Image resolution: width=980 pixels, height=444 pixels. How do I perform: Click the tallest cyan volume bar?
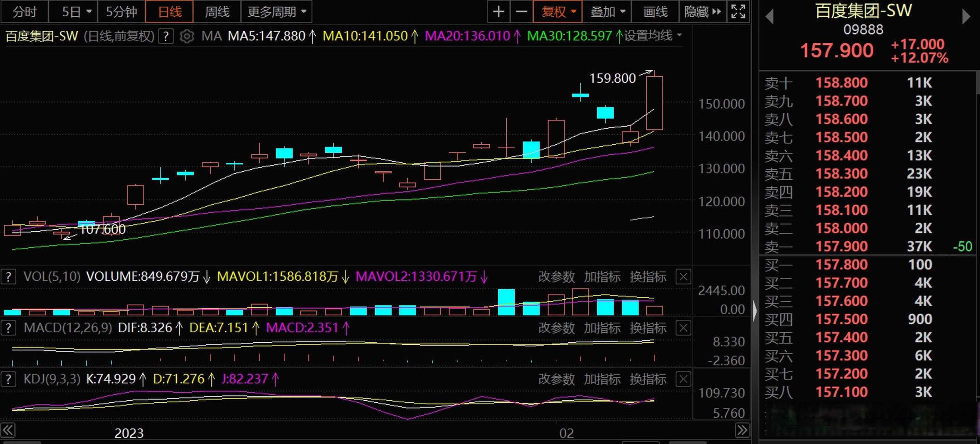coord(506,302)
